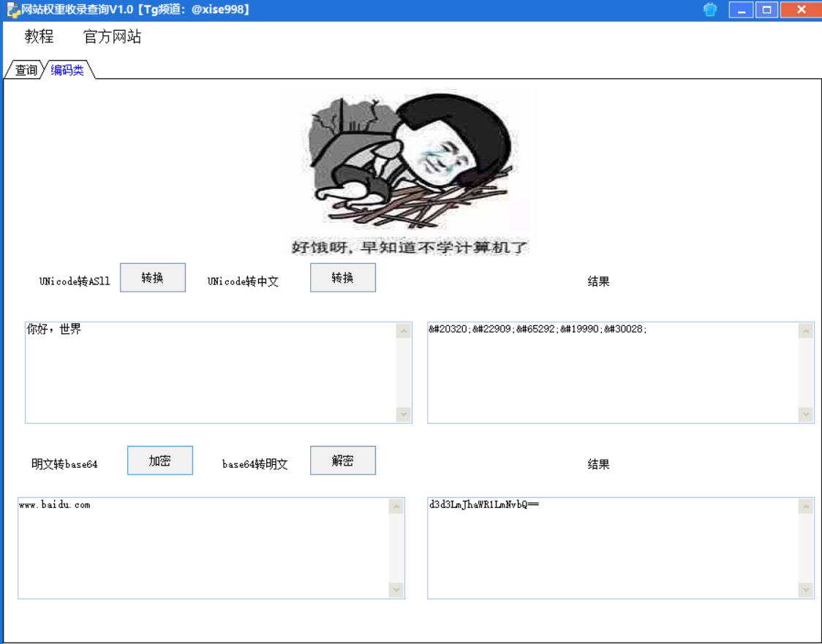Click the 明文转base64 label

pyautogui.click(x=64, y=463)
